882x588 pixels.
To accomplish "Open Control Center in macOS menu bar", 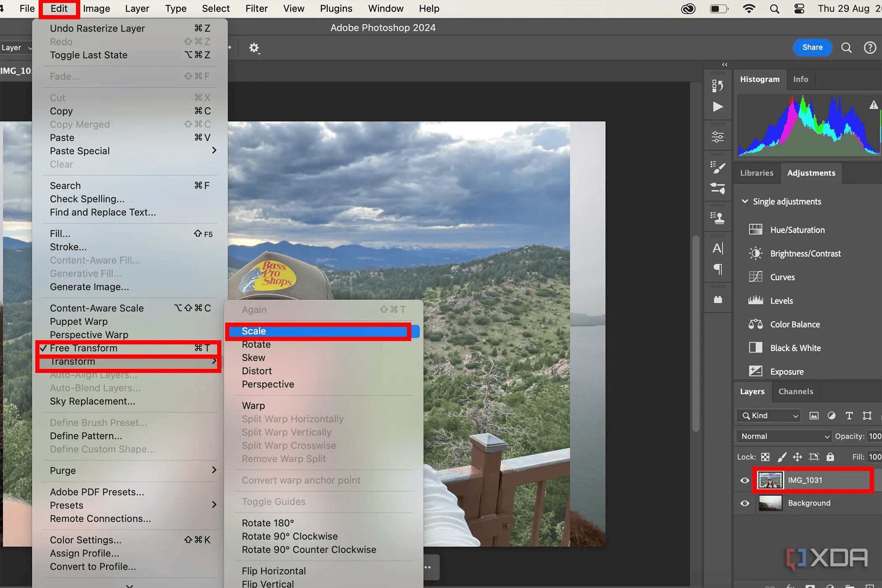I will click(799, 8).
